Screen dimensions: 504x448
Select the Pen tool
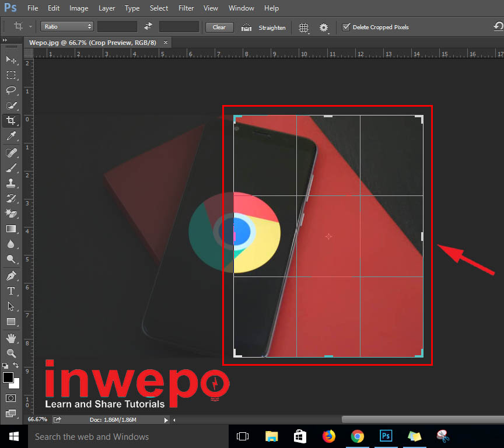point(11,275)
